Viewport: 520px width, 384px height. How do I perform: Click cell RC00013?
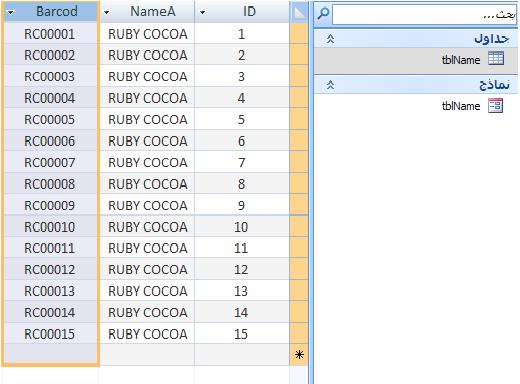[50, 291]
